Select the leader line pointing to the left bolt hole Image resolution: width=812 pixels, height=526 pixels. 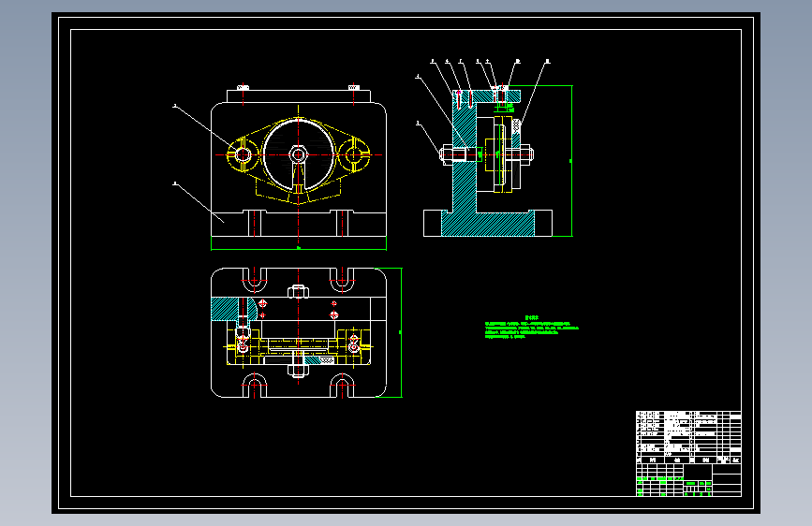[x=204, y=127]
